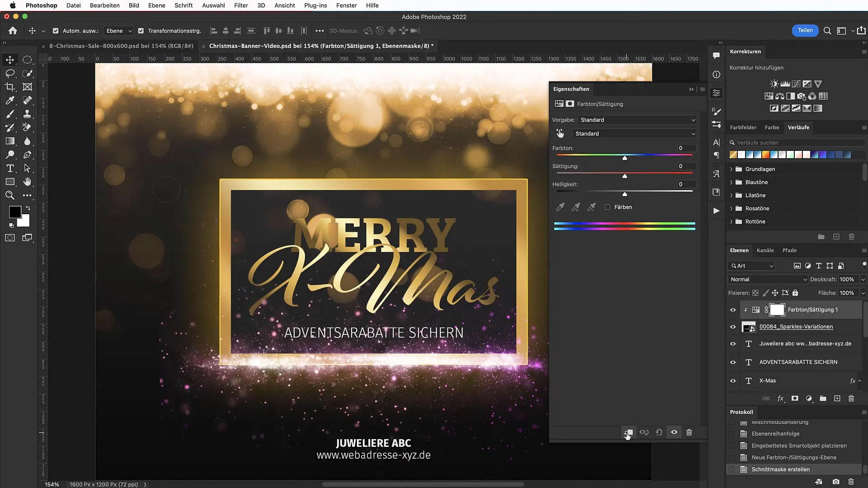Click the Home icon in options bar

(x=13, y=31)
